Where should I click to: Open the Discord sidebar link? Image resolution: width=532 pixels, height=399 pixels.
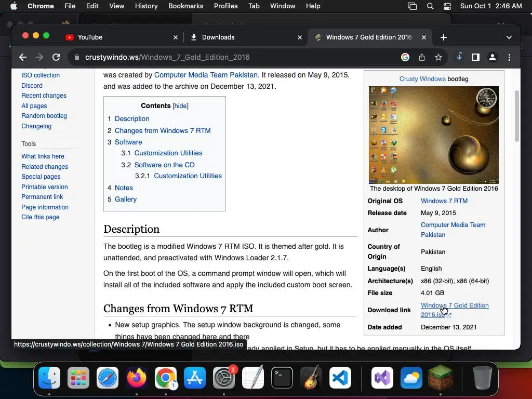coord(32,86)
